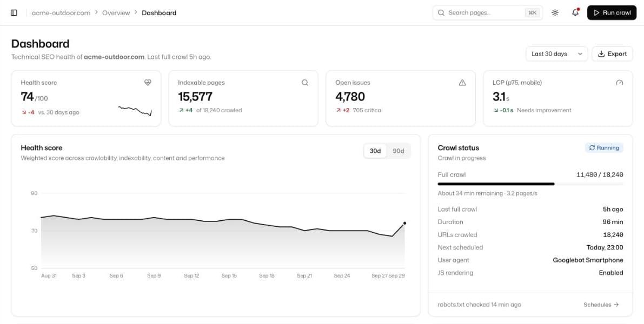Click the Indexable pages value 15,577

(195, 96)
